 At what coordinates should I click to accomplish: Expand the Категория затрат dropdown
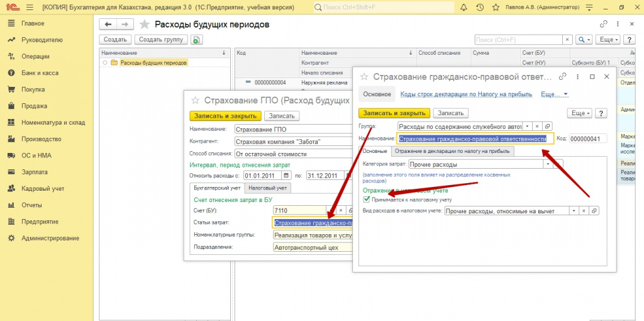coord(548,164)
